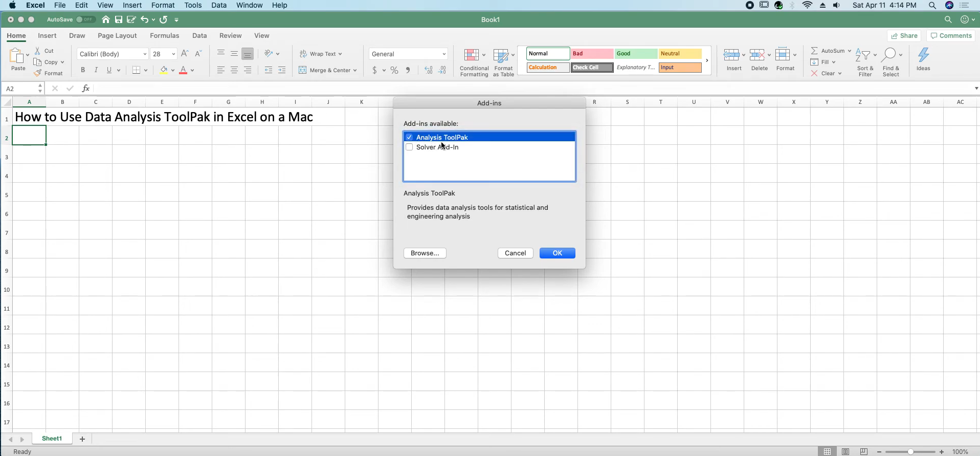This screenshot has width=980, height=456.
Task: Open the Comments pane
Action: [951, 36]
